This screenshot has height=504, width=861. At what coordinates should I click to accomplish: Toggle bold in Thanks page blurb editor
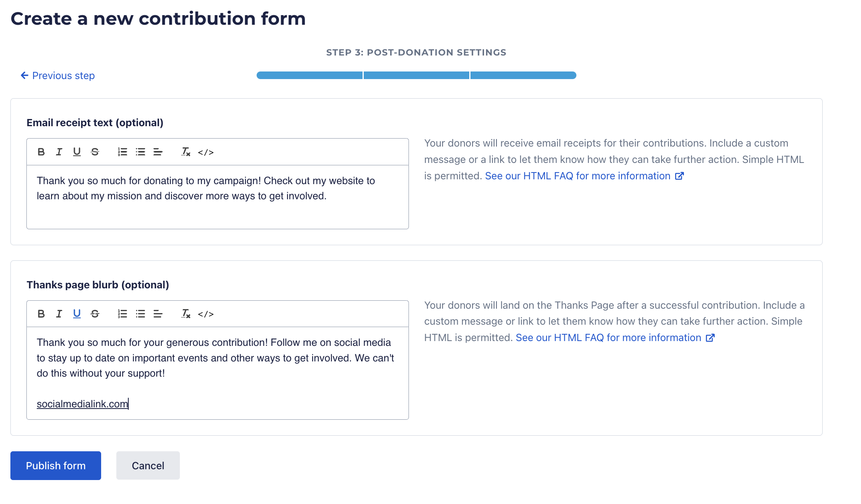coord(41,314)
